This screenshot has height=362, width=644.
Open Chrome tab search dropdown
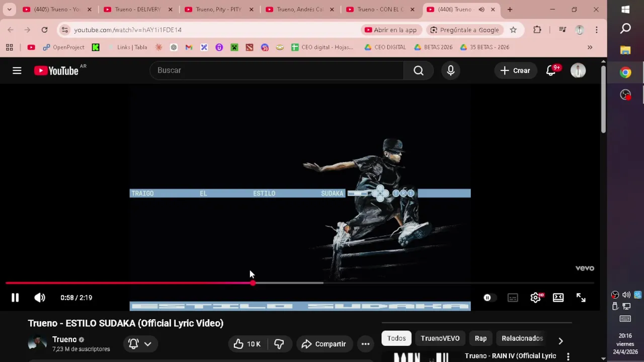[9, 10]
